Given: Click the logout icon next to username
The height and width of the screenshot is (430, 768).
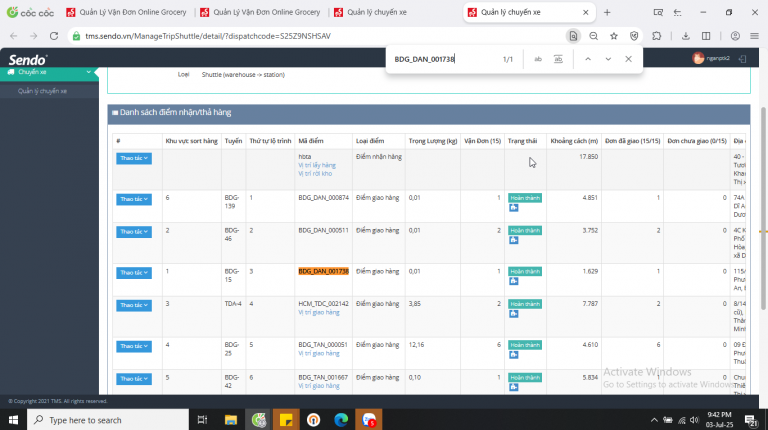Looking at the screenshot, I should pyautogui.click(x=743, y=59).
